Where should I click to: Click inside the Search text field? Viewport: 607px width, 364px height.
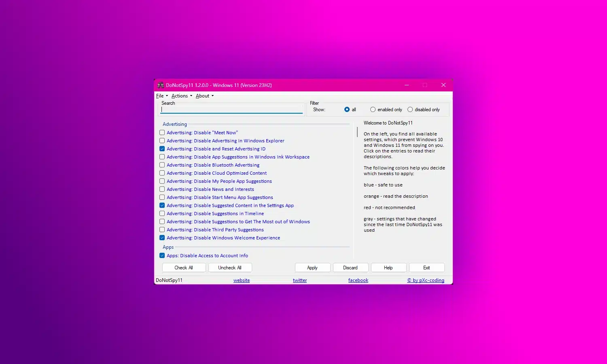(x=231, y=110)
